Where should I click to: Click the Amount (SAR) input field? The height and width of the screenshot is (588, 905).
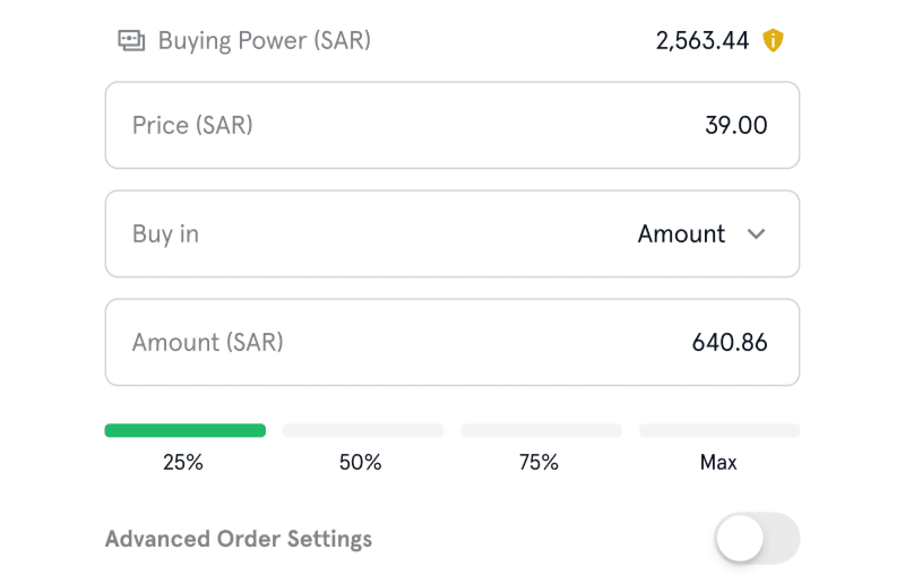click(x=453, y=343)
